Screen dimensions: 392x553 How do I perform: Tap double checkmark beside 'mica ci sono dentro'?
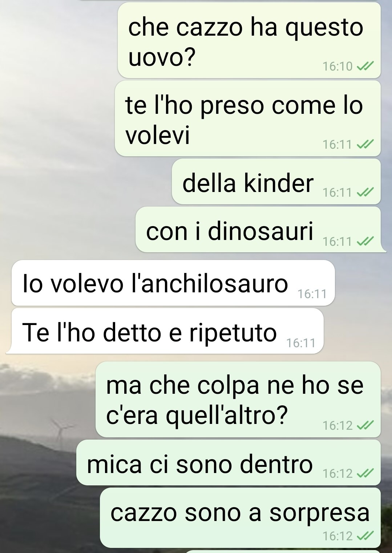tap(365, 473)
